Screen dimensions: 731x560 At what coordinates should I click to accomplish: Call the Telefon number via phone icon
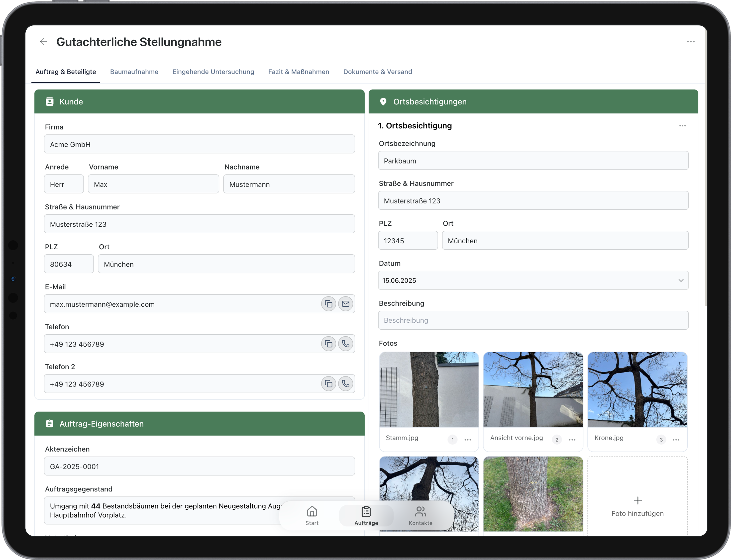pyautogui.click(x=345, y=344)
